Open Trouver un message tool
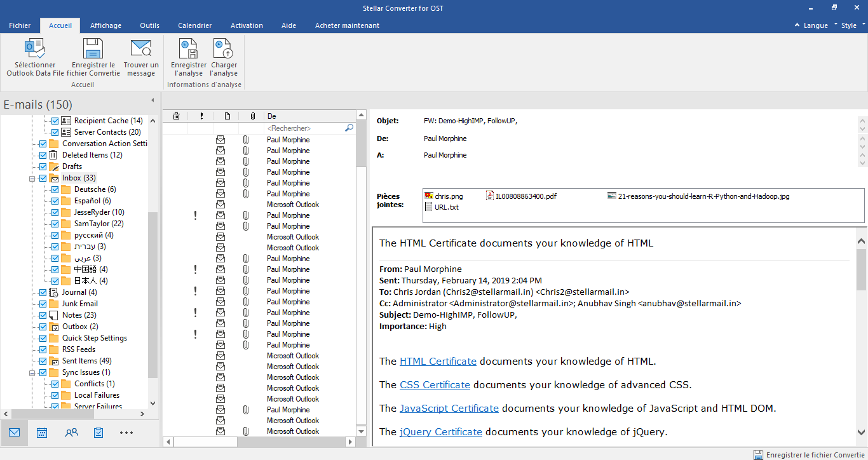 (x=141, y=49)
